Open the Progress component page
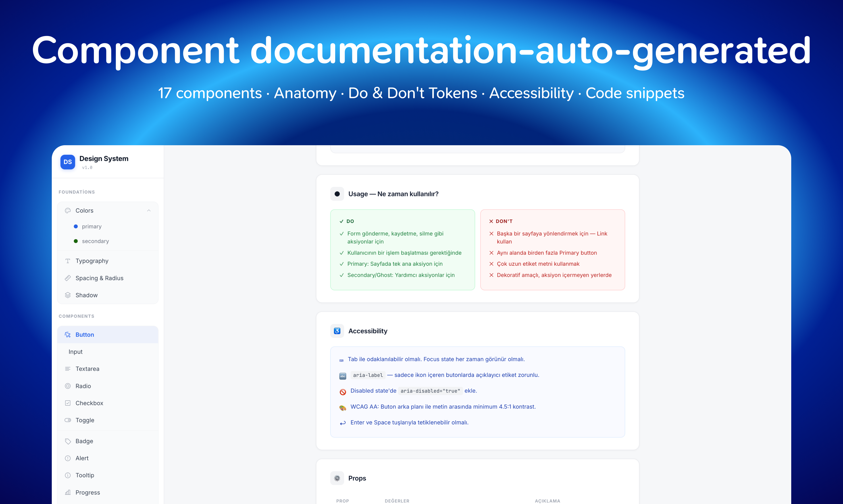Image resolution: width=843 pixels, height=504 pixels. (108, 493)
